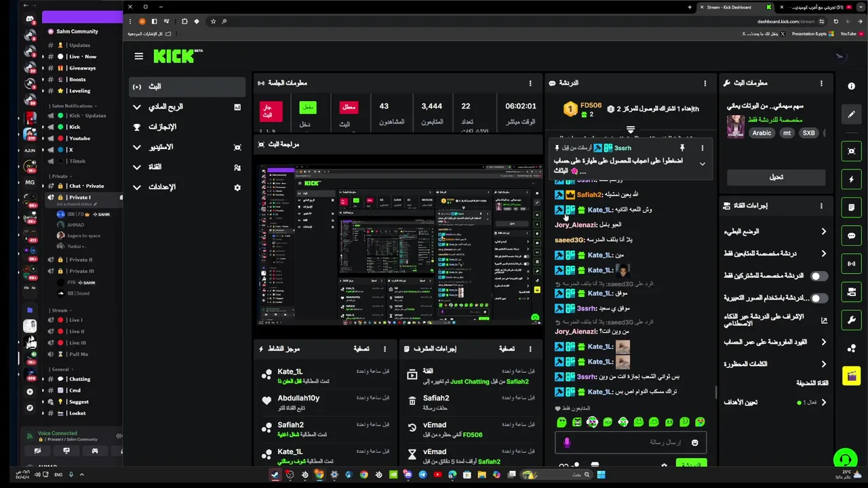This screenshot has width=868, height=488.
Task: Open Discord Leveling channel
Action: [x=79, y=91]
